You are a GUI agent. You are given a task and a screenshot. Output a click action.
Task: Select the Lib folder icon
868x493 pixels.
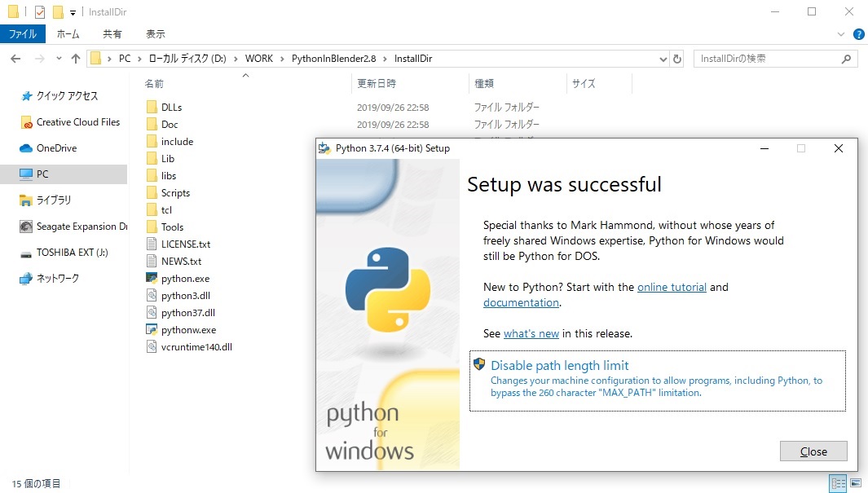(152, 158)
